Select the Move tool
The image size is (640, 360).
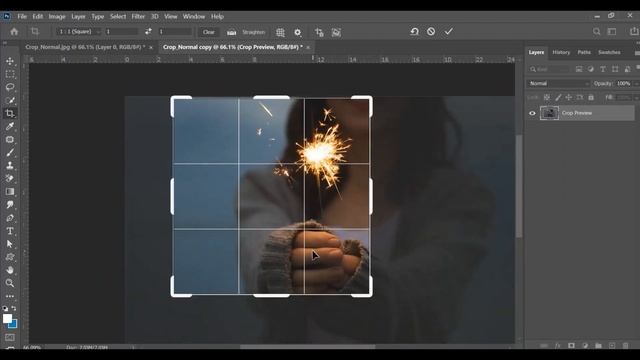pos(10,61)
